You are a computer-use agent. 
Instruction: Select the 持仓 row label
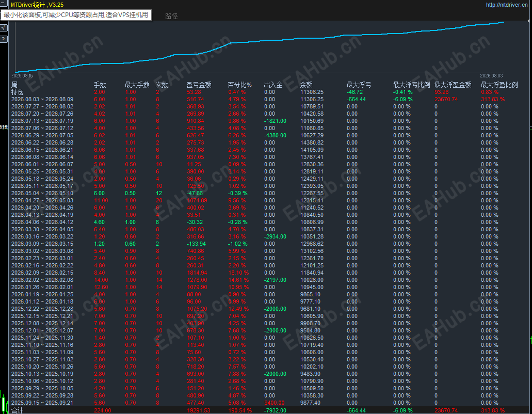click(x=18, y=92)
